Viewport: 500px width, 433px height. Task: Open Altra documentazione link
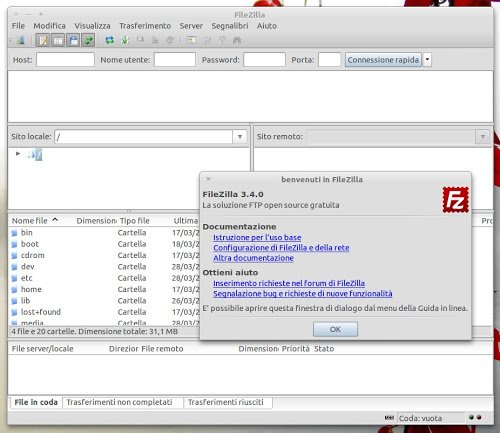[253, 258]
